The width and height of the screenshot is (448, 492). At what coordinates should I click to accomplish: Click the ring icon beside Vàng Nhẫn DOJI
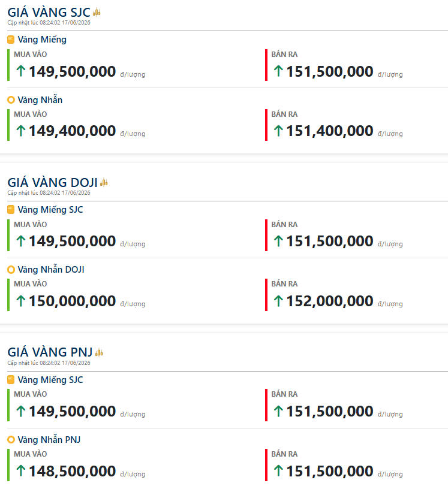pyautogui.click(x=11, y=270)
